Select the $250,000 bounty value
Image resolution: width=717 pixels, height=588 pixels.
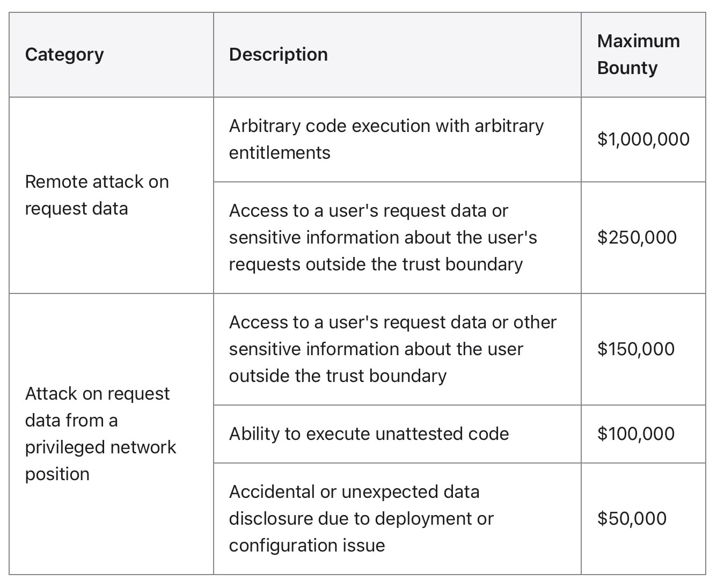pos(637,238)
